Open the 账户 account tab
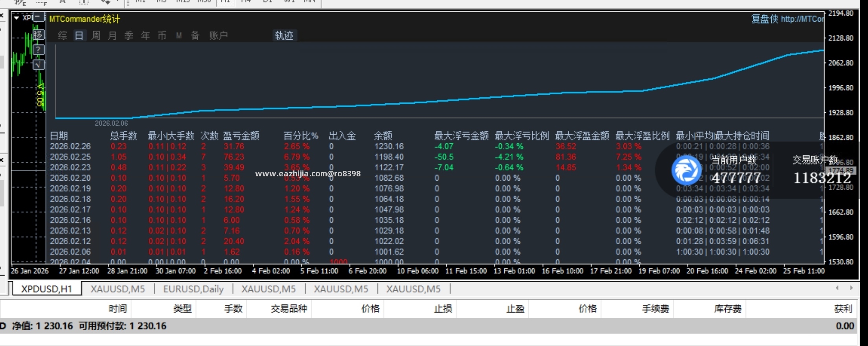The width and height of the screenshot is (868, 346). tap(219, 36)
